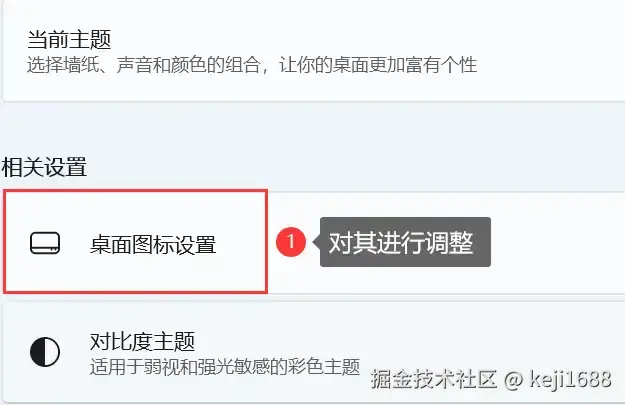625x405 pixels.
Task: Click the small pointer arrow of the tooltip
Action: coord(316,242)
